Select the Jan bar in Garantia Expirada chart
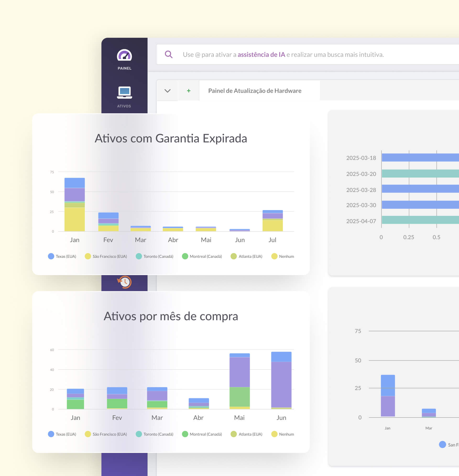 tap(75, 205)
